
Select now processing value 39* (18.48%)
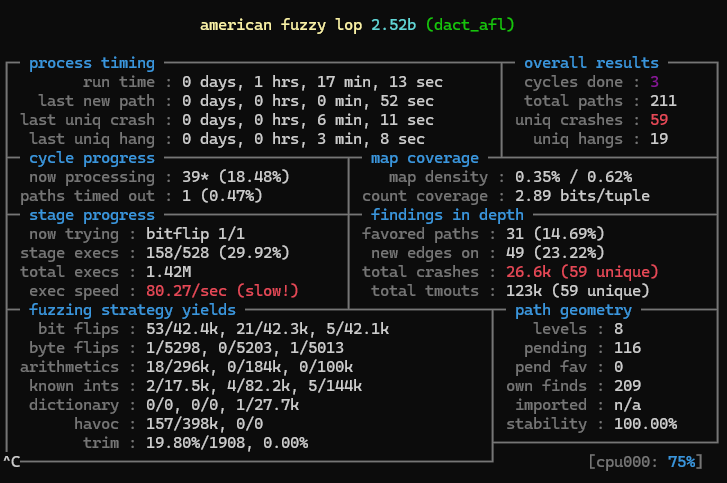[236, 177]
